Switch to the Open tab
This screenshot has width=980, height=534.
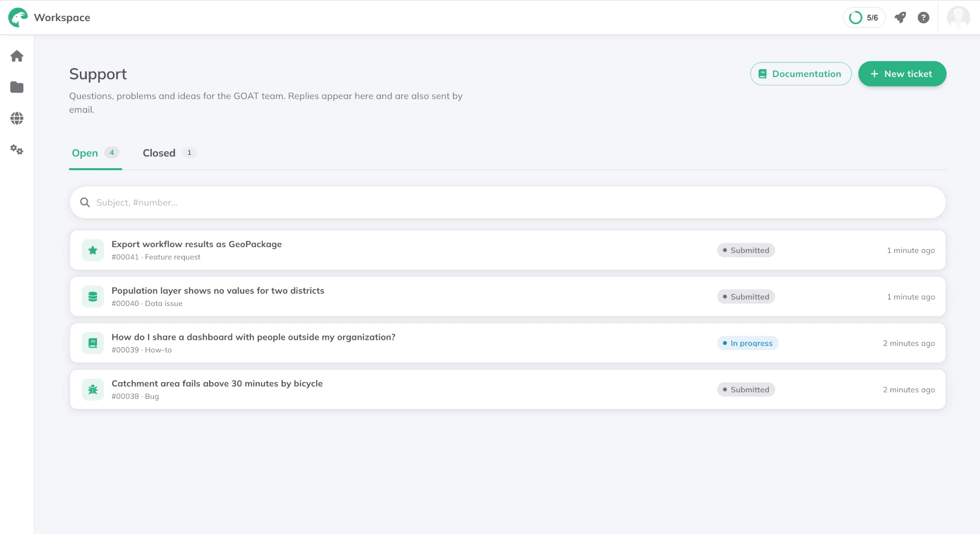coord(96,153)
